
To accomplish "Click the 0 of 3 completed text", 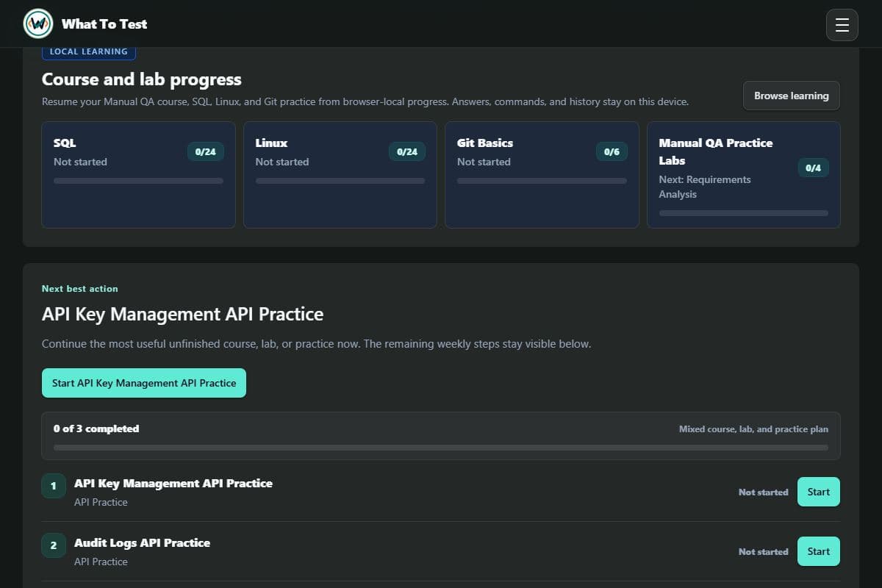I will point(96,429).
